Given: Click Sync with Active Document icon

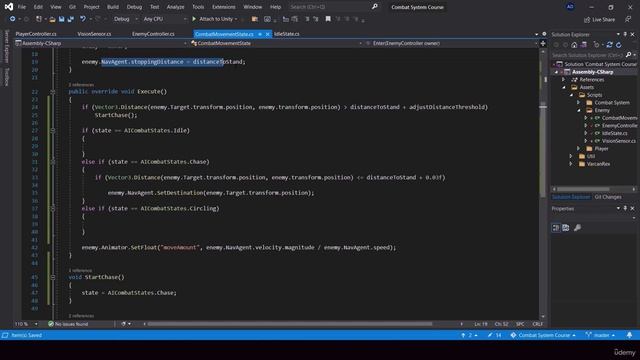Looking at the screenshot, I should point(609,45).
